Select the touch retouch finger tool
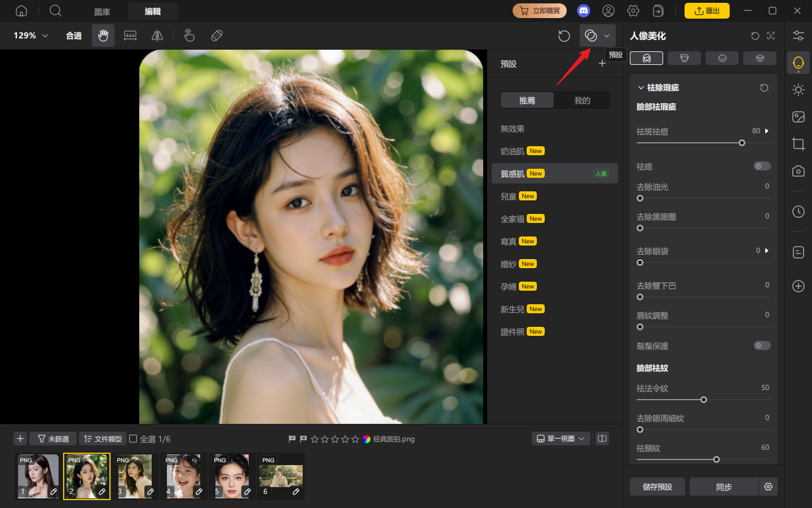The height and width of the screenshot is (508, 812). point(189,36)
